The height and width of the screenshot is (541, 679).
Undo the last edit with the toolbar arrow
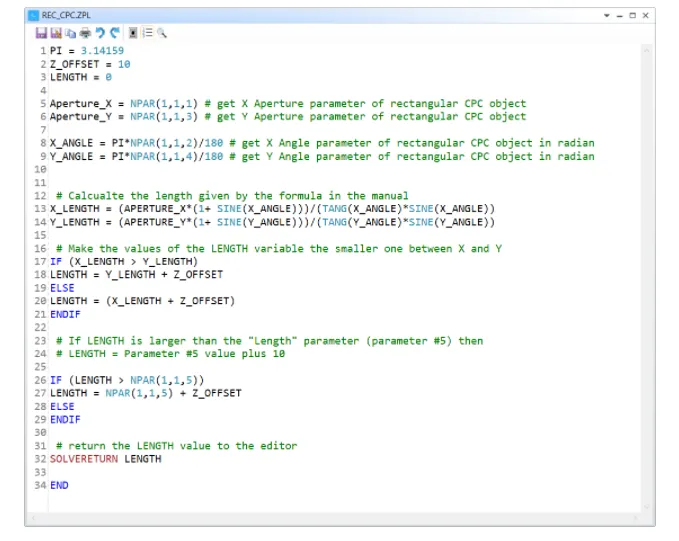pyautogui.click(x=100, y=33)
